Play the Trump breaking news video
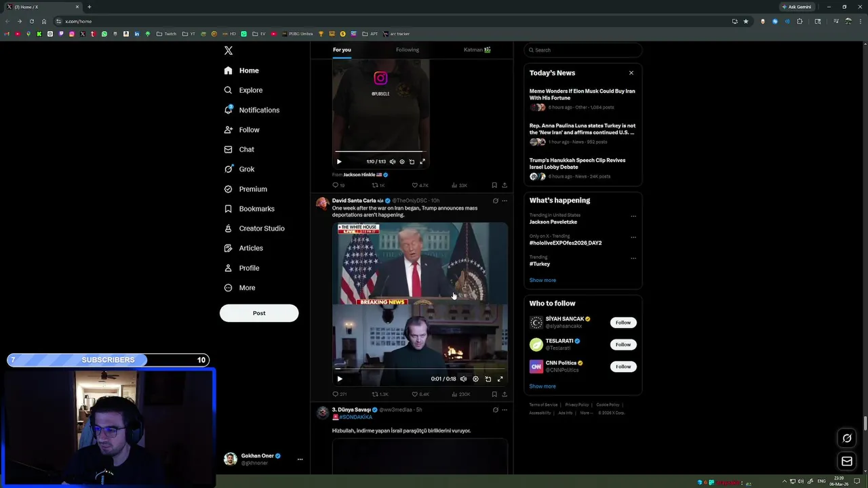The height and width of the screenshot is (488, 868). pos(340,379)
